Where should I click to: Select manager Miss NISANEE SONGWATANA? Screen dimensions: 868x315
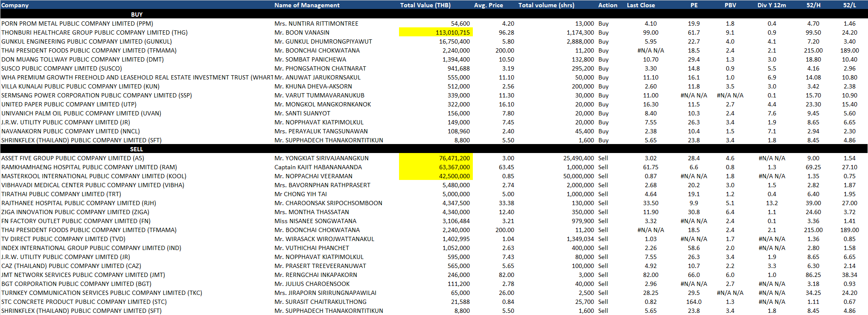315,221
